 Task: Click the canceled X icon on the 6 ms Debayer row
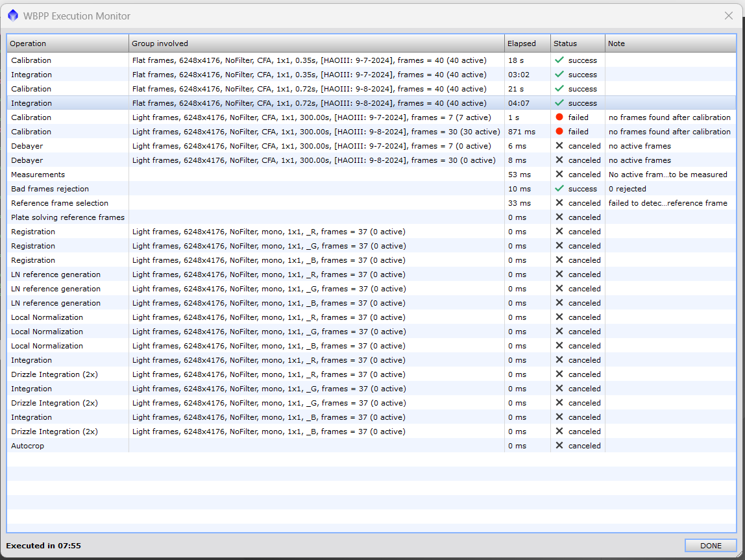559,146
